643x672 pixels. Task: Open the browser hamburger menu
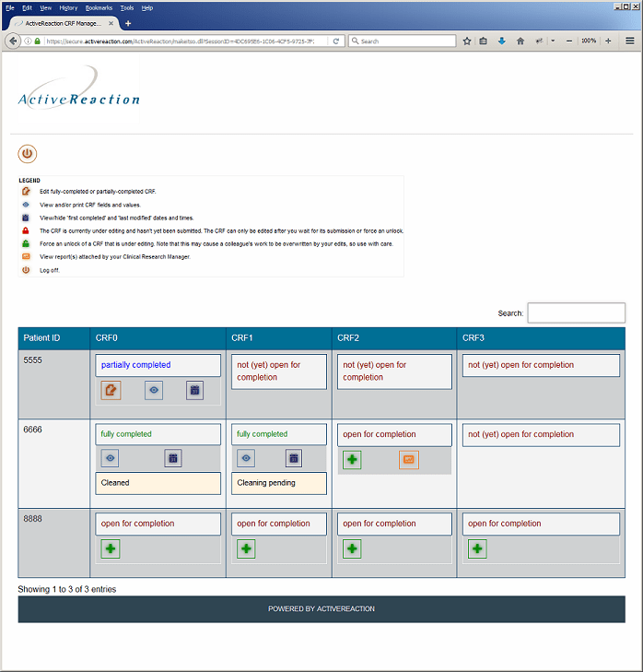pos(630,41)
